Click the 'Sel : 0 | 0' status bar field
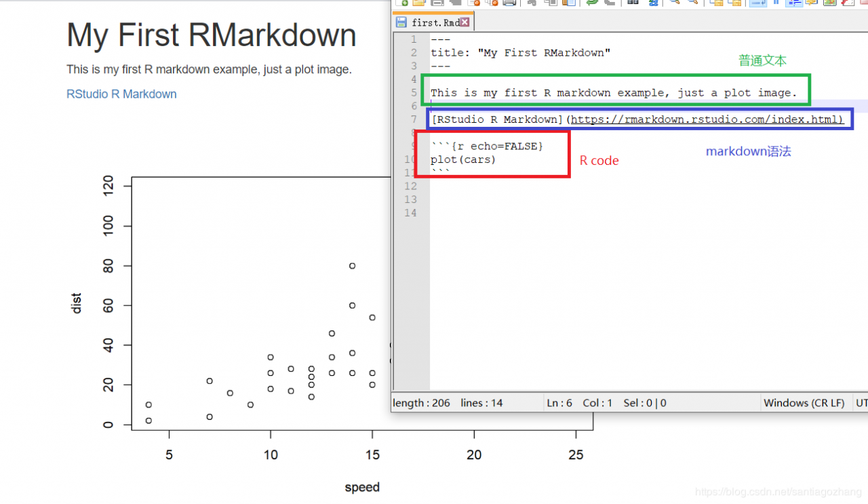868x504 pixels. pyautogui.click(x=645, y=403)
